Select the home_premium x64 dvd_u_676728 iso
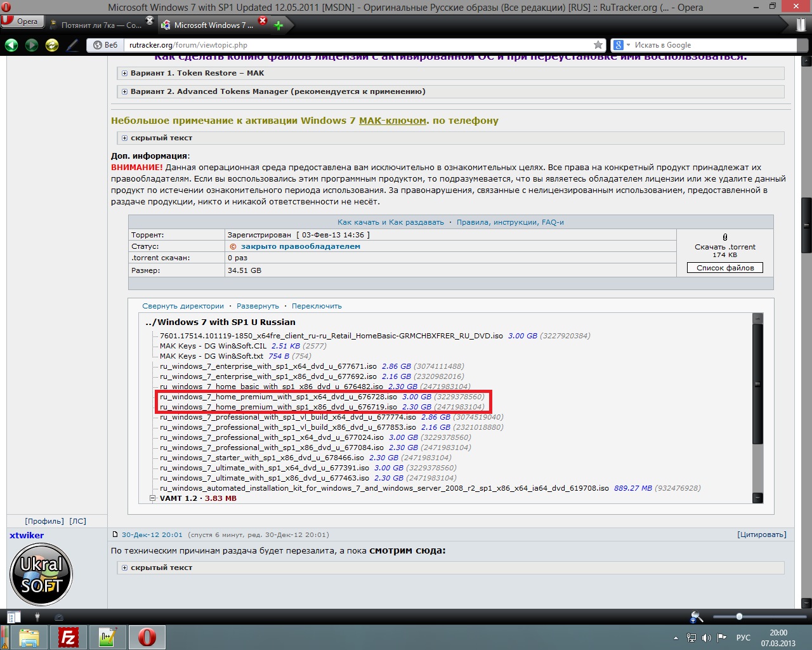This screenshot has width=812, height=650. 278,397
